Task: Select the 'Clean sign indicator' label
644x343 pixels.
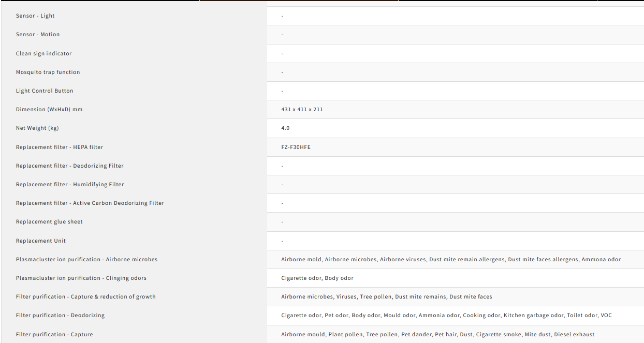Action: (43, 54)
